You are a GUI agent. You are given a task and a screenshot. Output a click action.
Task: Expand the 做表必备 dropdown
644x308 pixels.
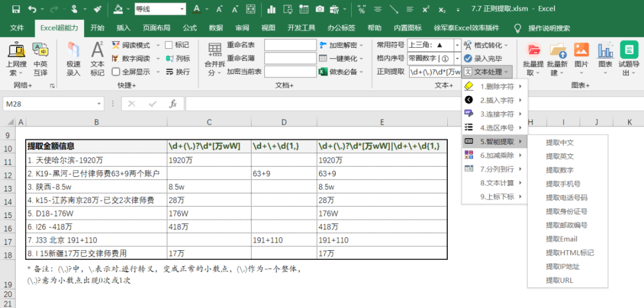pos(361,71)
